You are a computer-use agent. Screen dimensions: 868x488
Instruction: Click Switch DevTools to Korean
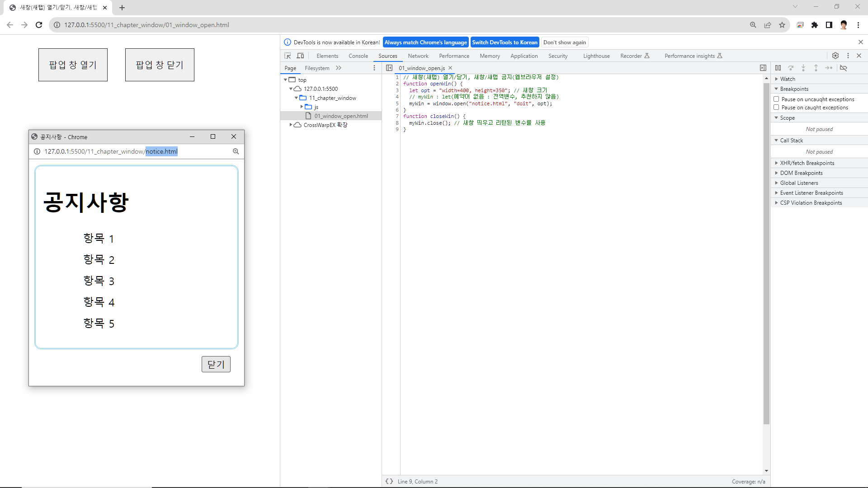coord(505,42)
